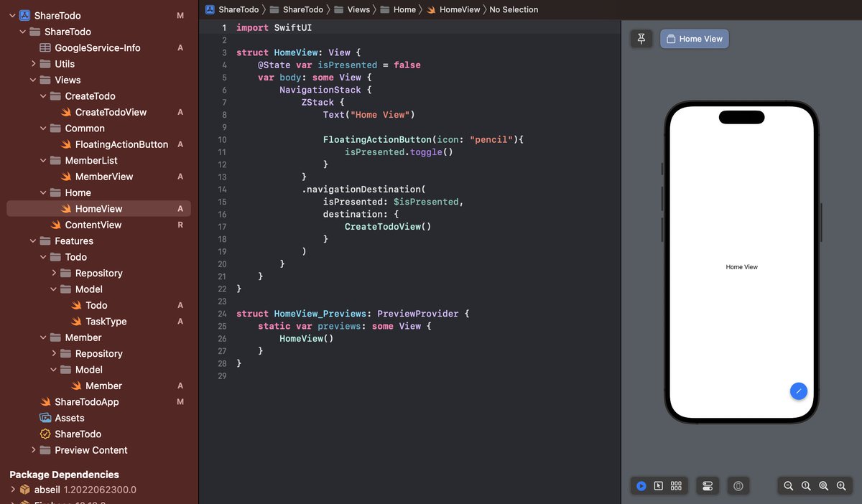Open the Todo model swift file
The width and height of the screenshot is (862, 504).
(x=96, y=305)
